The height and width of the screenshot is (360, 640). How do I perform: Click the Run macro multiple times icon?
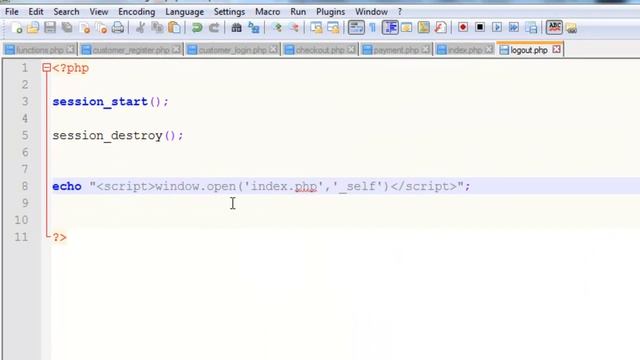click(x=513, y=27)
